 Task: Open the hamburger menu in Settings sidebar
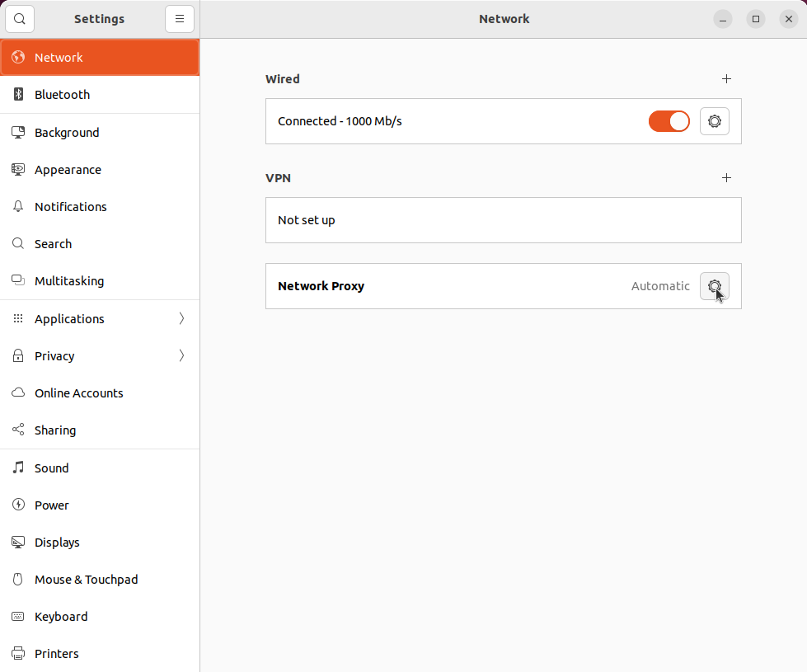[x=180, y=18]
